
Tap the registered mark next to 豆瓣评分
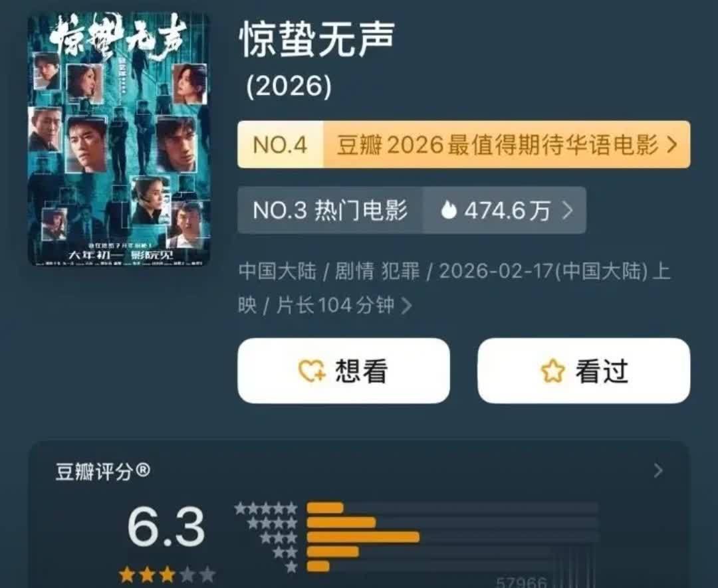click(144, 470)
